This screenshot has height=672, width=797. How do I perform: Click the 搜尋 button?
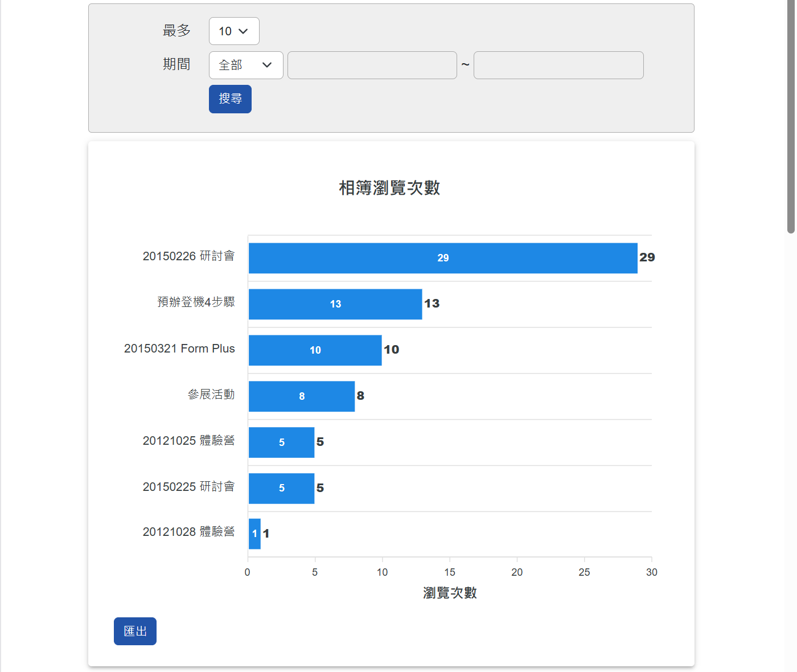[x=230, y=99]
